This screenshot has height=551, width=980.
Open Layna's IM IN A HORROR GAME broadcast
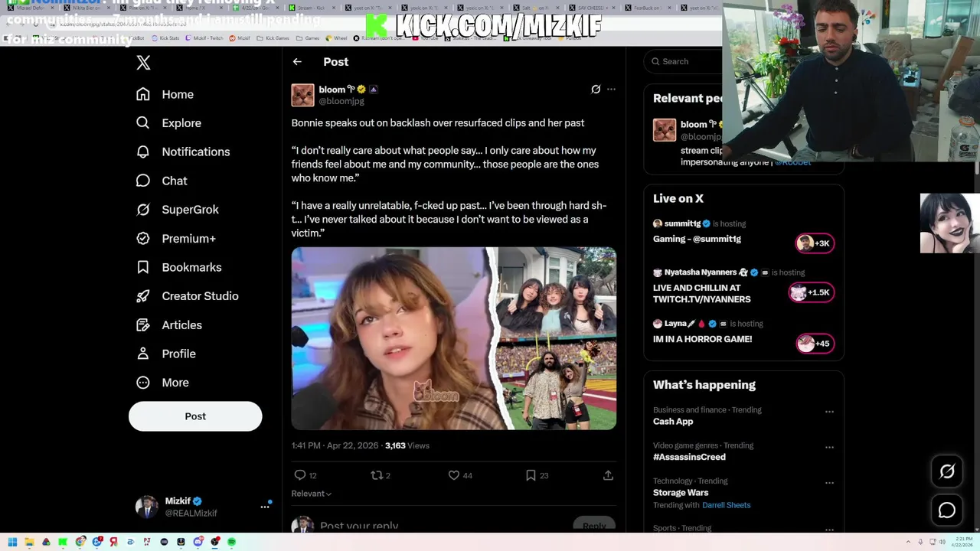(702, 339)
